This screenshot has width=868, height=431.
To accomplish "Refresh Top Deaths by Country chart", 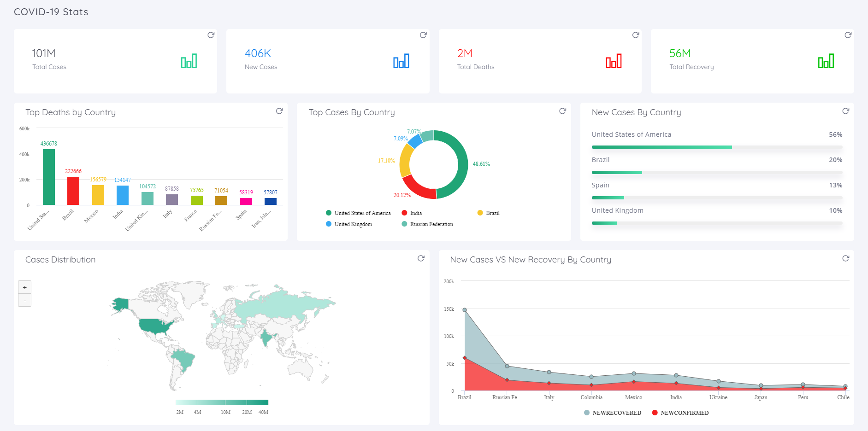I will (279, 111).
